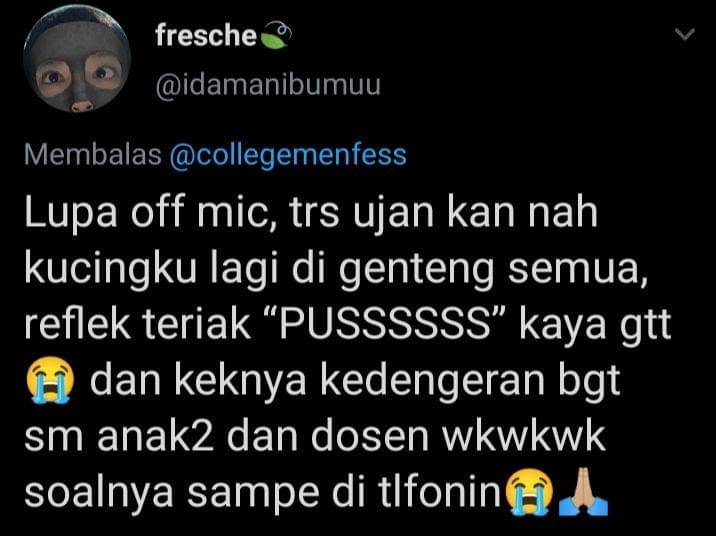Open the fresche display name profile
Viewport: 716px width, 536px height.
pyautogui.click(x=205, y=36)
